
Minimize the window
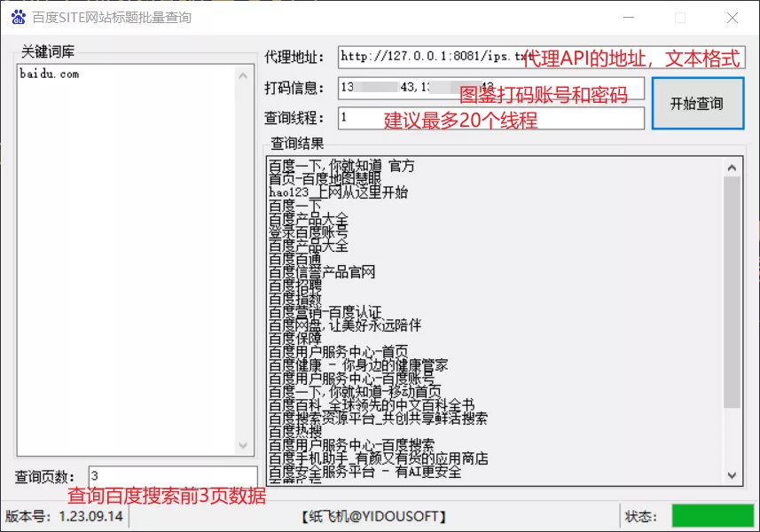point(629,18)
